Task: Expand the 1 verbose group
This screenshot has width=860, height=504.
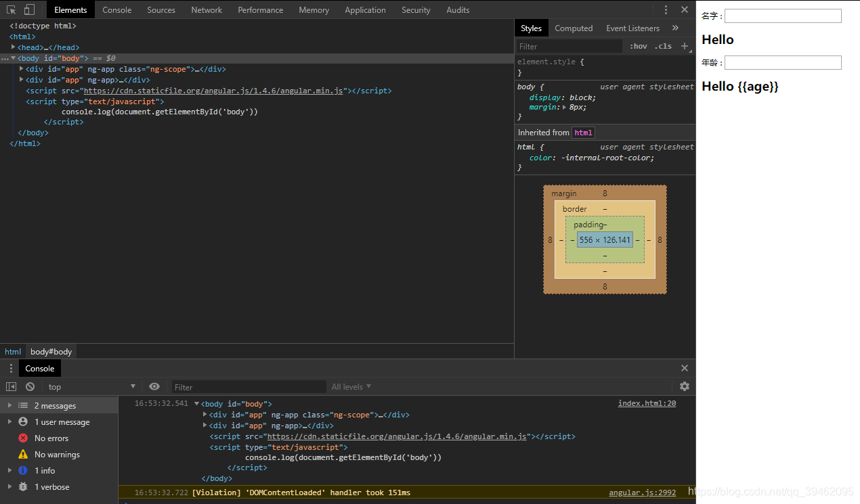Action: 9,486
